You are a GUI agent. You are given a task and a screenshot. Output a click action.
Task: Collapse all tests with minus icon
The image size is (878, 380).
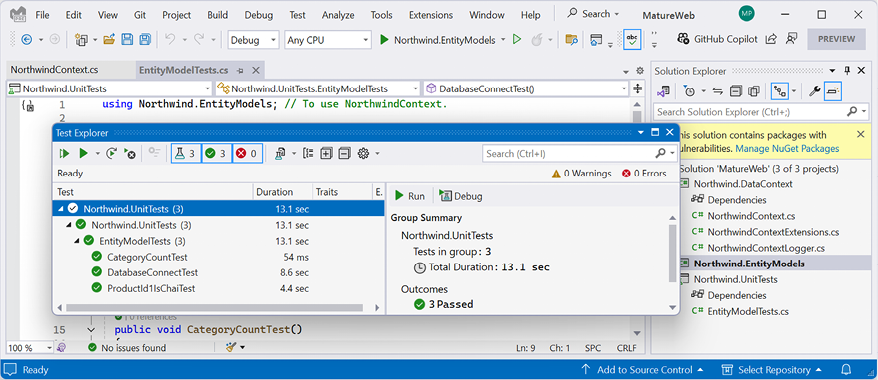click(x=344, y=153)
